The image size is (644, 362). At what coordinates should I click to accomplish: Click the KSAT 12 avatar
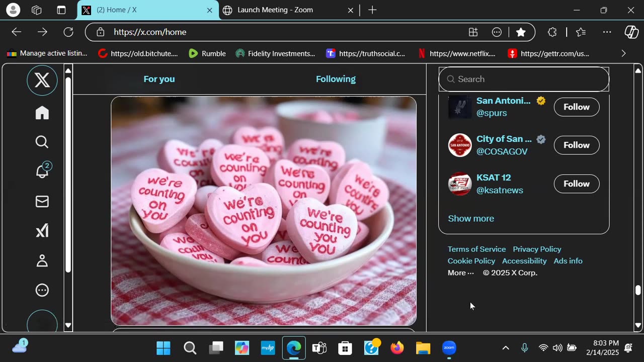click(460, 184)
